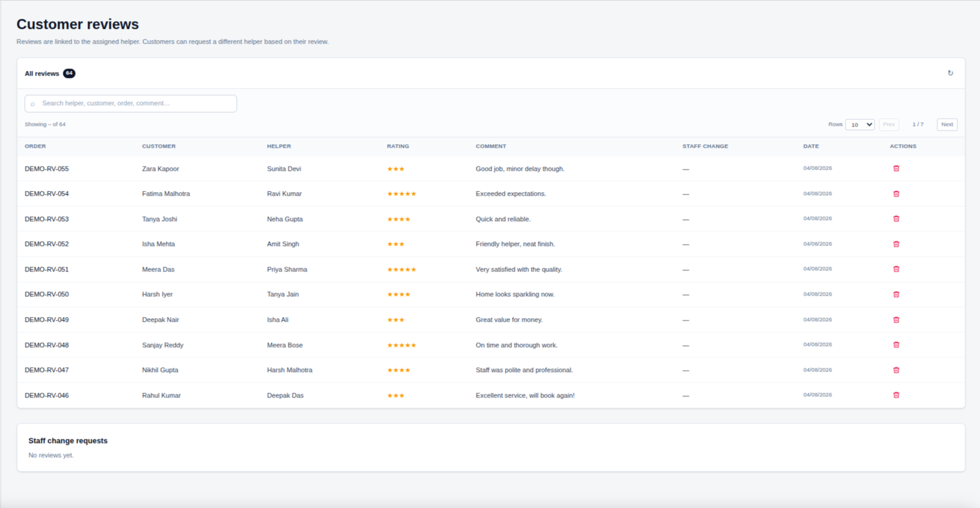The width and height of the screenshot is (980, 508).
Task: Click the Rating column header
Action: (x=398, y=146)
